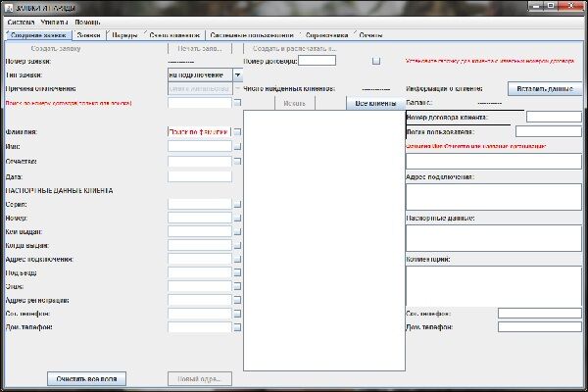Viewport: 588px width, 392px height.
Task: Focus the Когда выдан input field
Action: (x=200, y=245)
